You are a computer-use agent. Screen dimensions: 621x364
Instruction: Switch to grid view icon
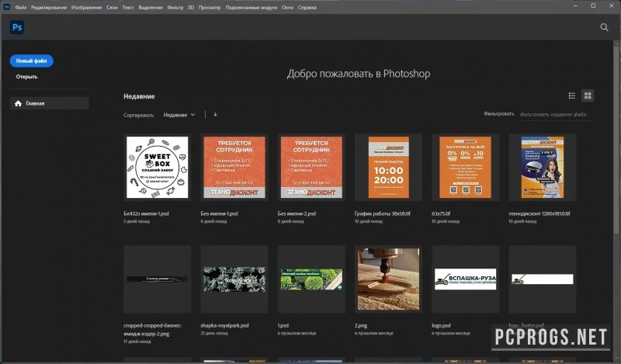click(588, 95)
